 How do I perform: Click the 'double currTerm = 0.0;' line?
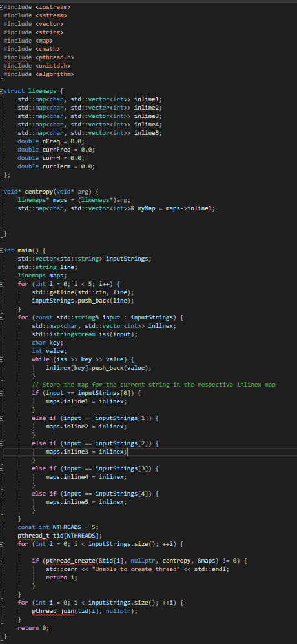click(x=56, y=166)
